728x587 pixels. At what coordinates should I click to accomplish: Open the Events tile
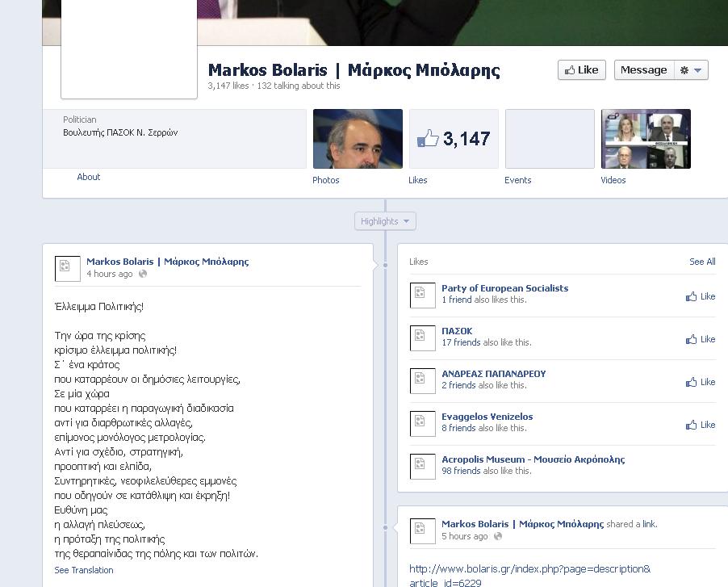(x=550, y=139)
